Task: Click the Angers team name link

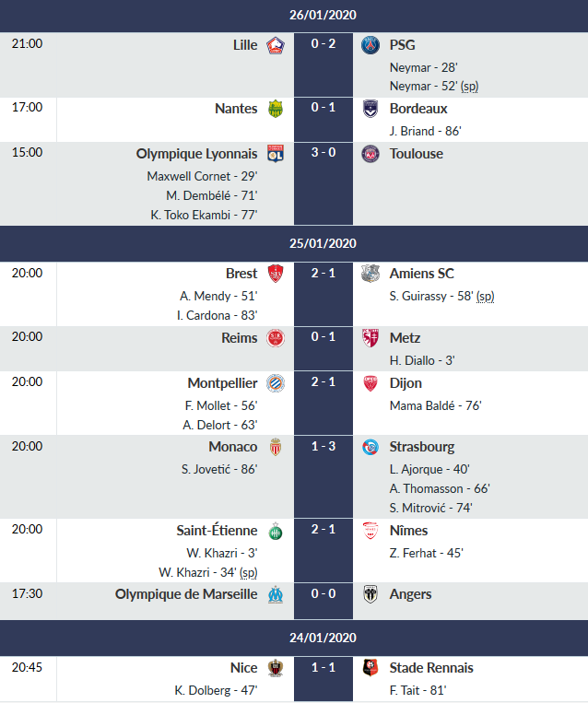Action: (411, 594)
